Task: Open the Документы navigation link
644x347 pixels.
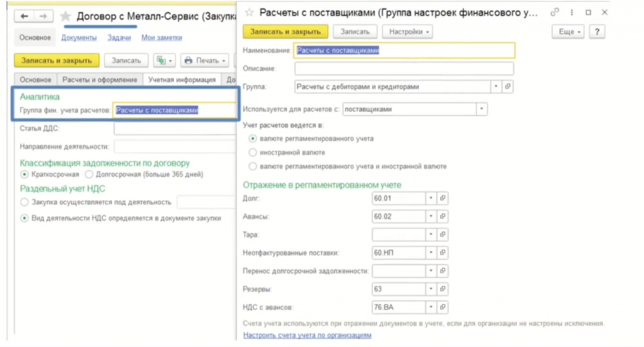Action: click(x=79, y=37)
